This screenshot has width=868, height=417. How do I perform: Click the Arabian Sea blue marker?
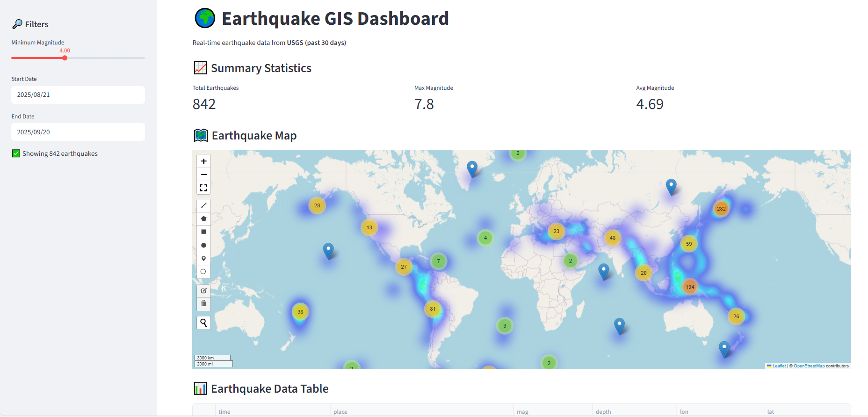[604, 271]
